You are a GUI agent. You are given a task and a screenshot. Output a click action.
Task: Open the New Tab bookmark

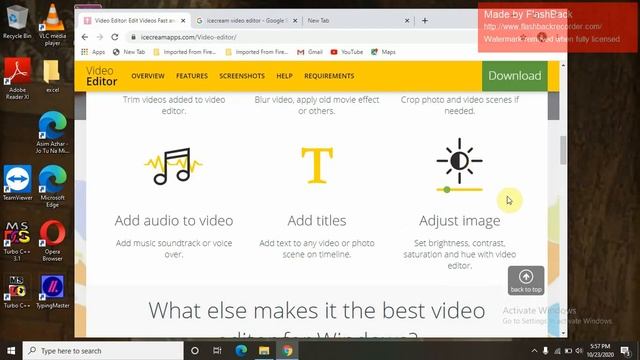tap(129, 52)
